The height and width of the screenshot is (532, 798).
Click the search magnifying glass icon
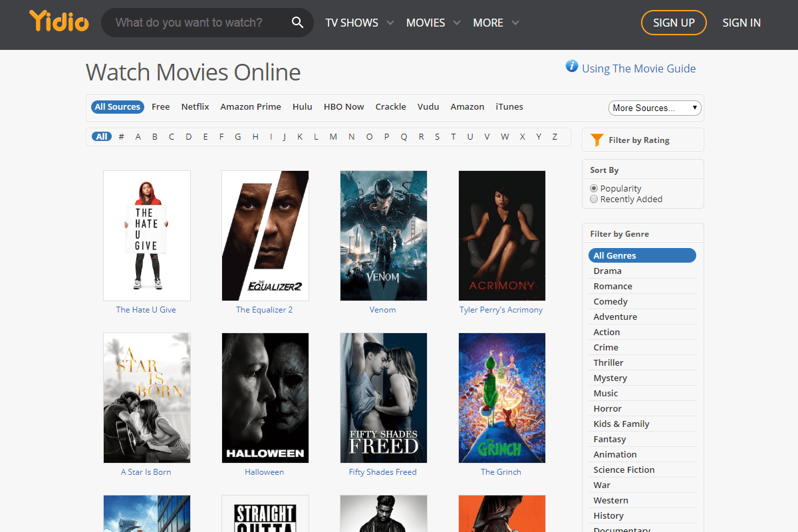pos(297,23)
